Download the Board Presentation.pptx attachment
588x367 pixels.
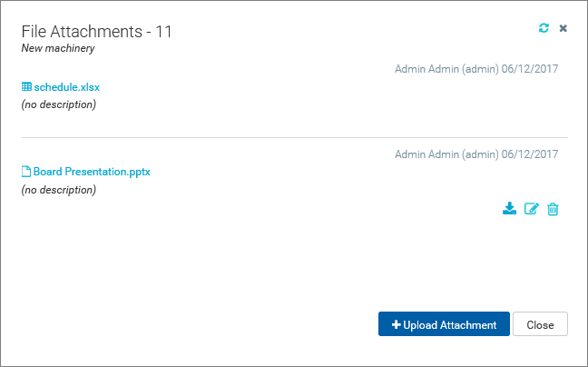click(510, 209)
